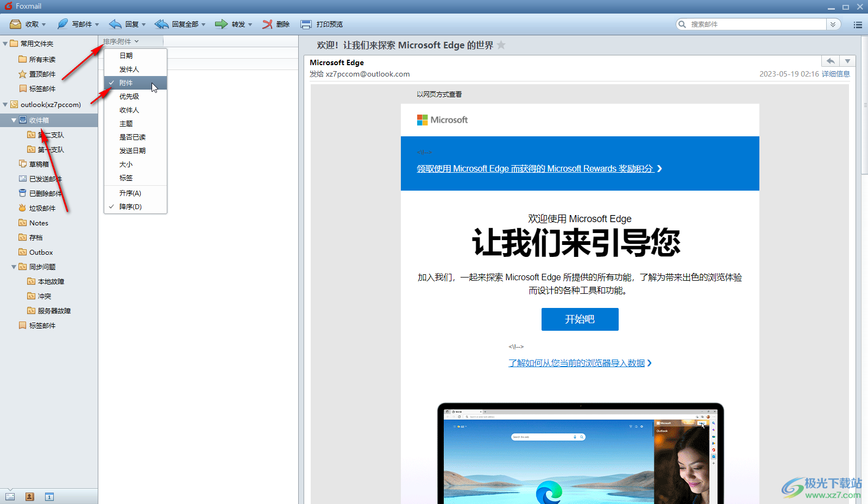Click the Delete red X icon

[267, 24]
